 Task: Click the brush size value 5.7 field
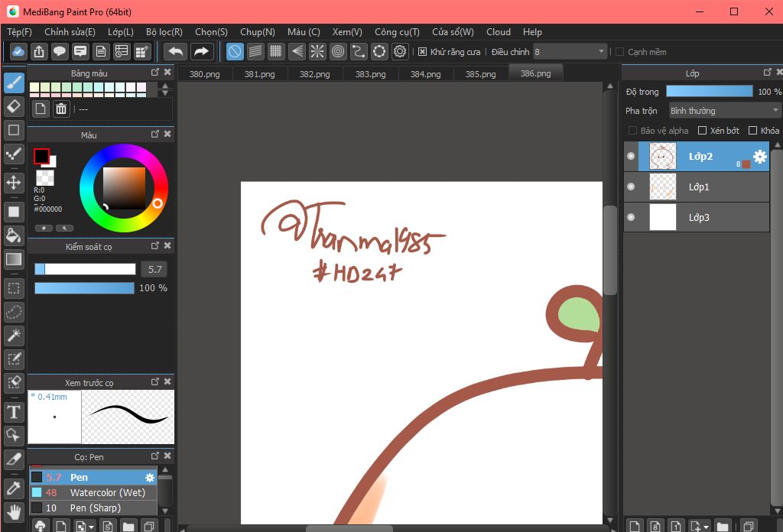click(154, 269)
